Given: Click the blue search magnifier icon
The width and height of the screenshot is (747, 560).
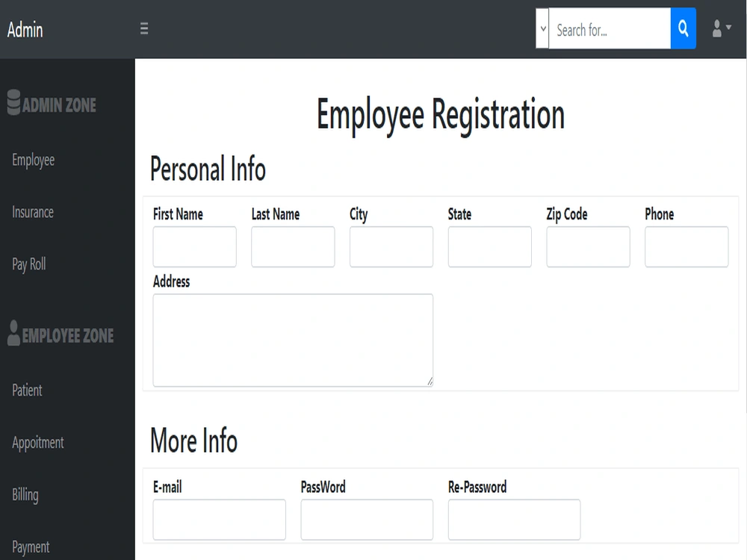Looking at the screenshot, I should 683,28.
